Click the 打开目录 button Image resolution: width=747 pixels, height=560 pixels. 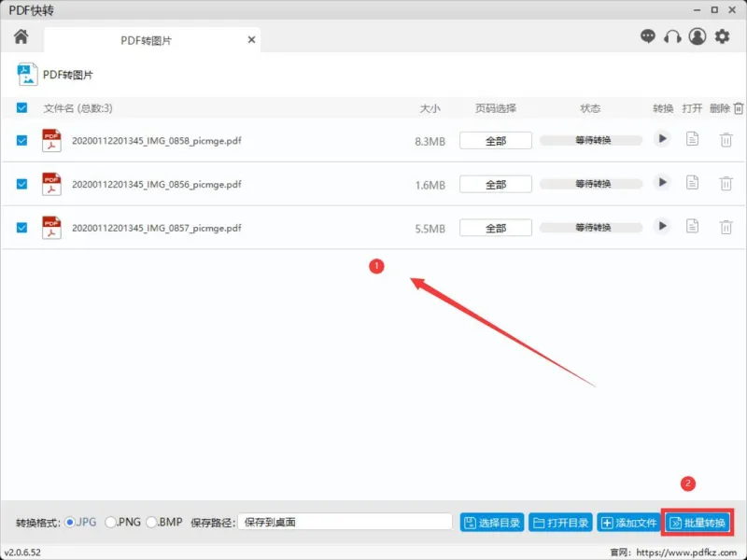561,523
